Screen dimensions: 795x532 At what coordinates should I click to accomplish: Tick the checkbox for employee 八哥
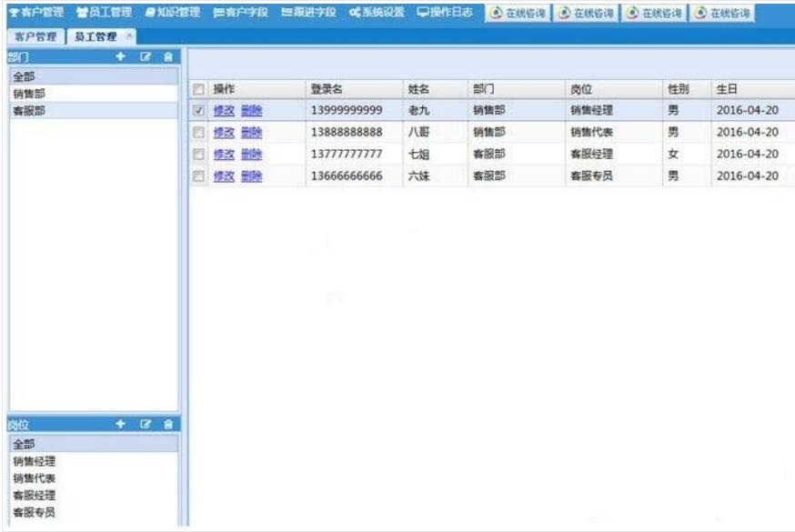tap(198, 132)
